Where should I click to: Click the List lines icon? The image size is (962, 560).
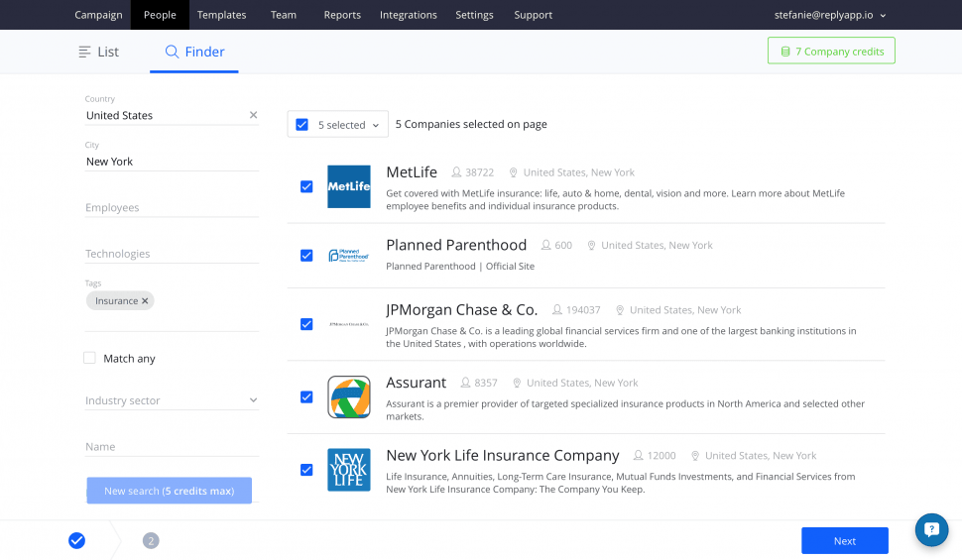click(84, 53)
